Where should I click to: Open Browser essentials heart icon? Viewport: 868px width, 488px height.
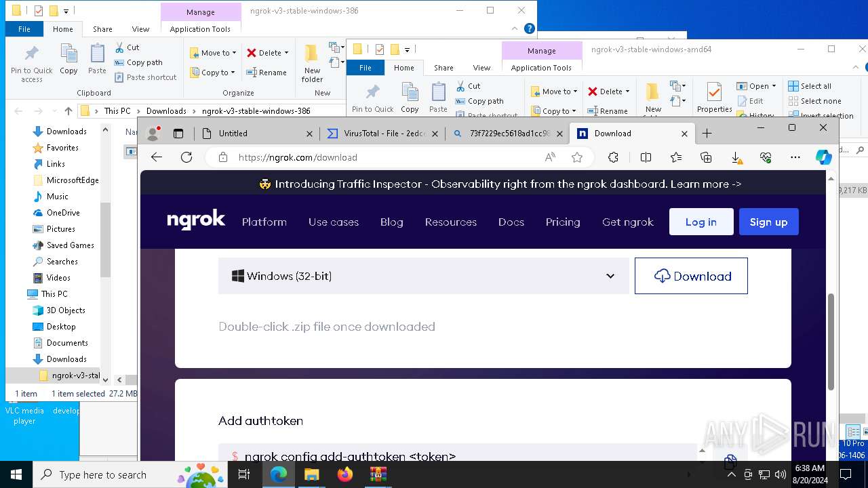pyautogui.click(x=766, y=157)
